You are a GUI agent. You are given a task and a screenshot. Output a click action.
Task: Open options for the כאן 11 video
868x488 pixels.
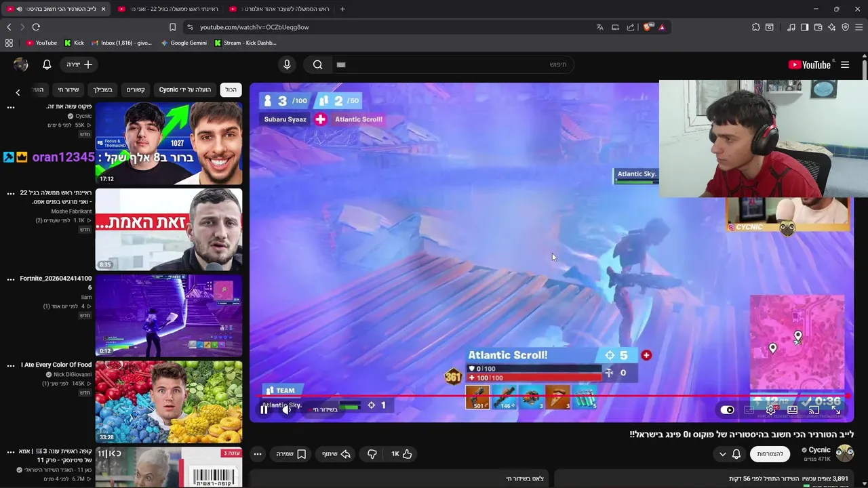click(11, 451)
